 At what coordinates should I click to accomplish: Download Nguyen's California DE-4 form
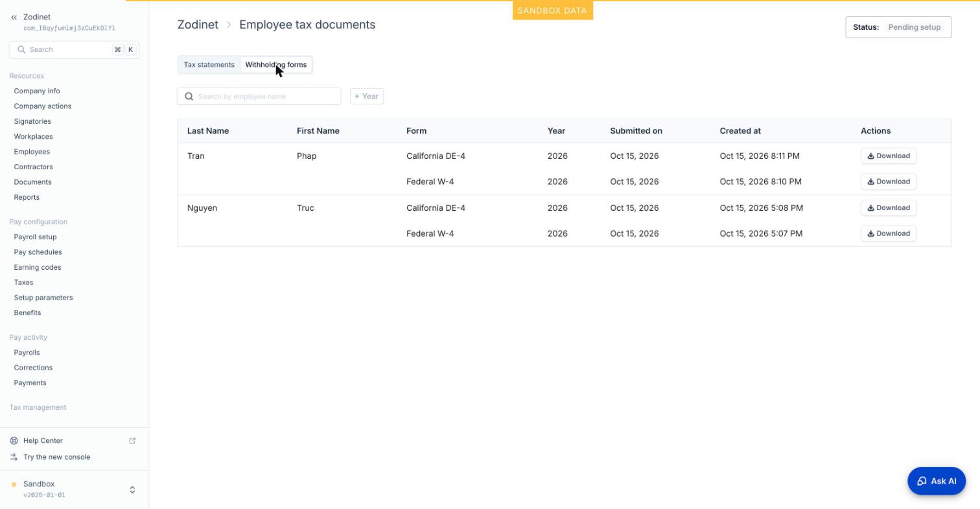pyautogui.click(x=888, y=208)
